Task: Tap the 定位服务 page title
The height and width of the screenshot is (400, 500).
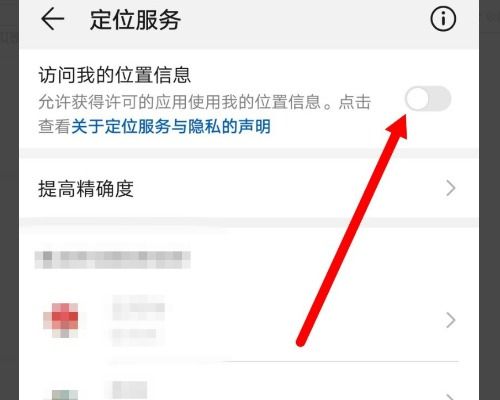Action: pos(135,20)
